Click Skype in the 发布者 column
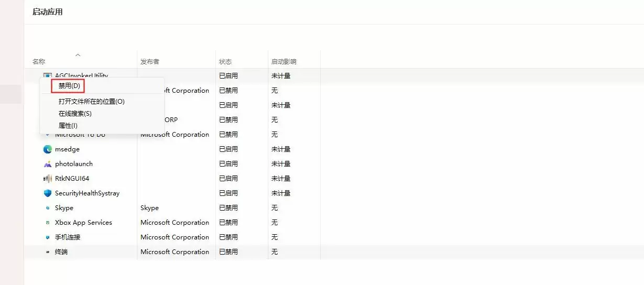This screenshot has height=285, width=644. [149, 208]
